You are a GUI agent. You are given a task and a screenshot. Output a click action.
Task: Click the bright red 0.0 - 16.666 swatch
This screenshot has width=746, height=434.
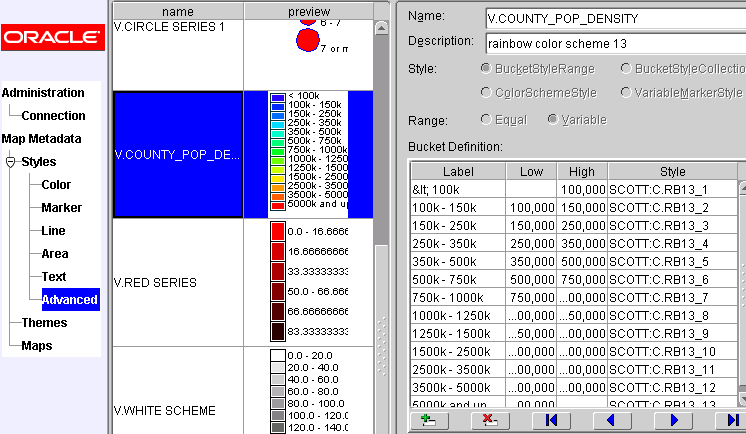coord(278,231)
